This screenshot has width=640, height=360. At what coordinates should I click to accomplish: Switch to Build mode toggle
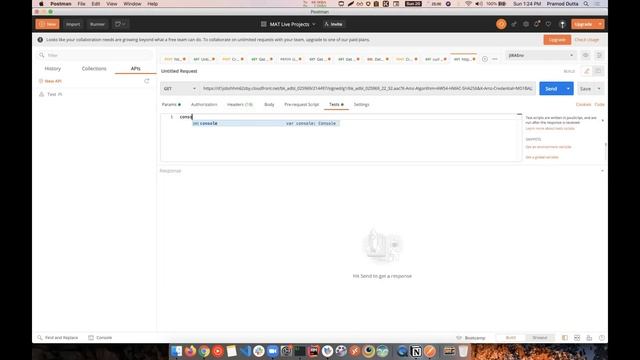[x=511, y=338]
